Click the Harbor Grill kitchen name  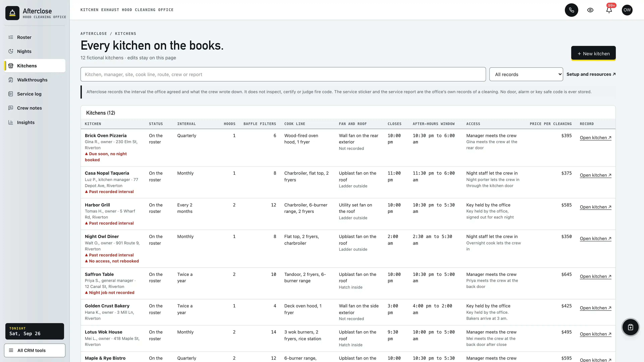[x=97, y=205]
